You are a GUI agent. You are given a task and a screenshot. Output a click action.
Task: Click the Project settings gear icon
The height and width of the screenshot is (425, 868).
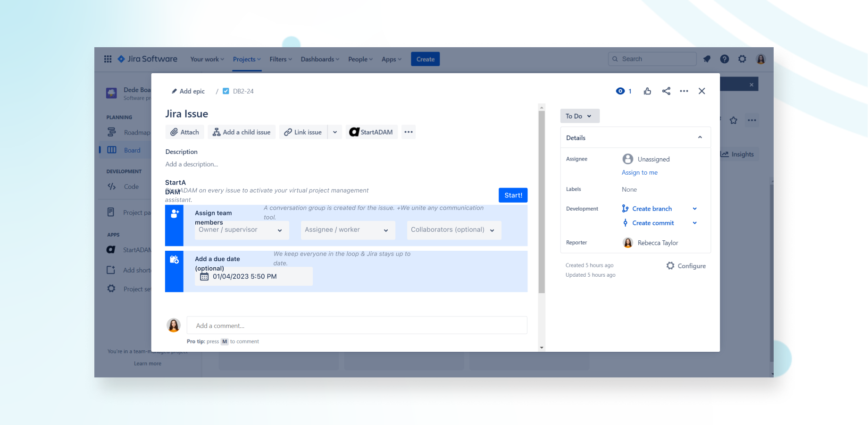click(111, 289)
